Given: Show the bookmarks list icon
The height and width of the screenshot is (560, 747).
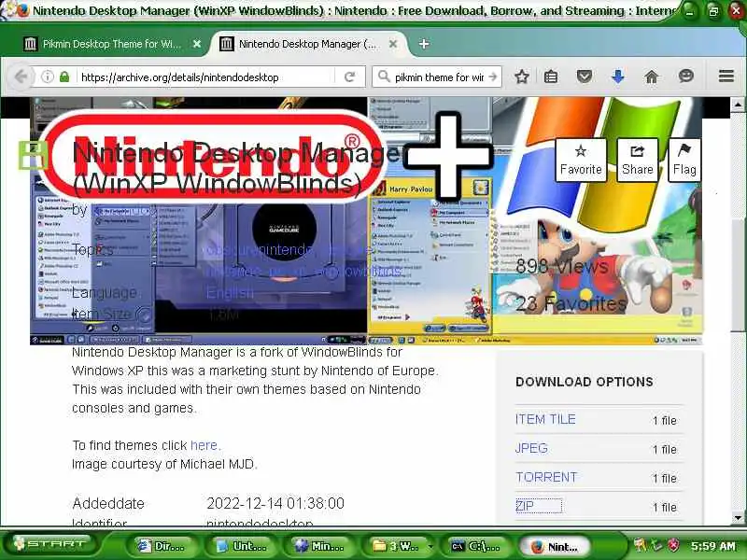Looking at the screenshot, I should (x=551, y=77).
